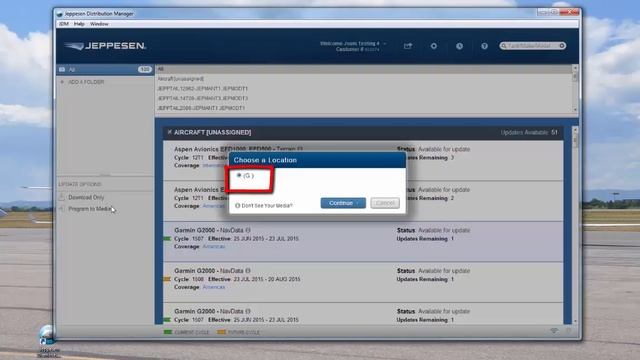Open Americas coverage link for first Garmin G2000

coord(214,247)
